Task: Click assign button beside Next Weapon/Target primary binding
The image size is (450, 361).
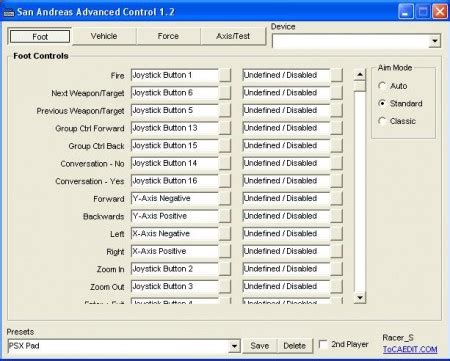Action: tap(225, 93)
